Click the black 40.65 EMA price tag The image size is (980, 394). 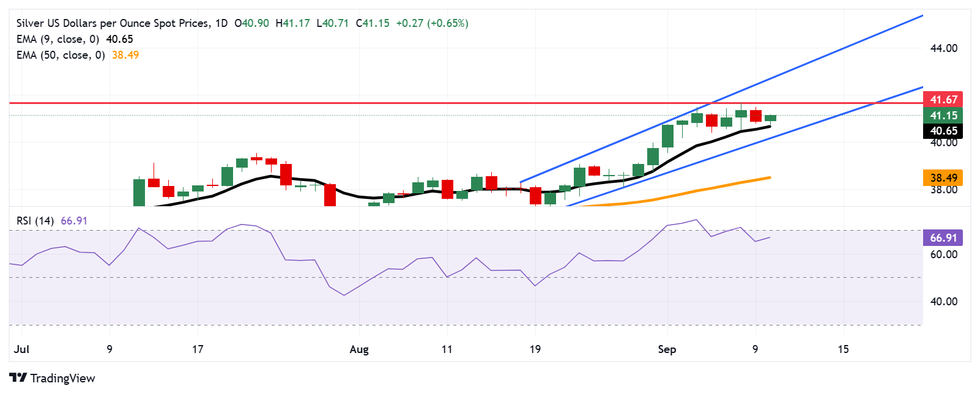pyautogui.click(x=943, y=131)
